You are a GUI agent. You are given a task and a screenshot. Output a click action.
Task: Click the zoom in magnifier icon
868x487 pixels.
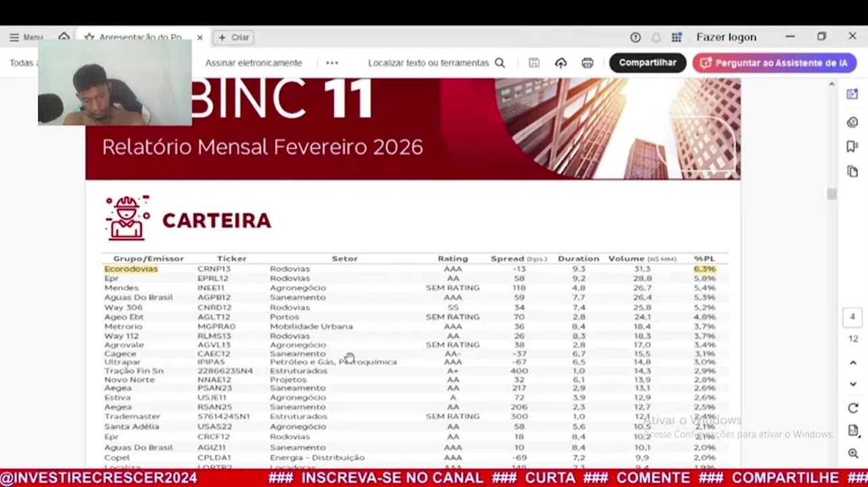(852, 454)
